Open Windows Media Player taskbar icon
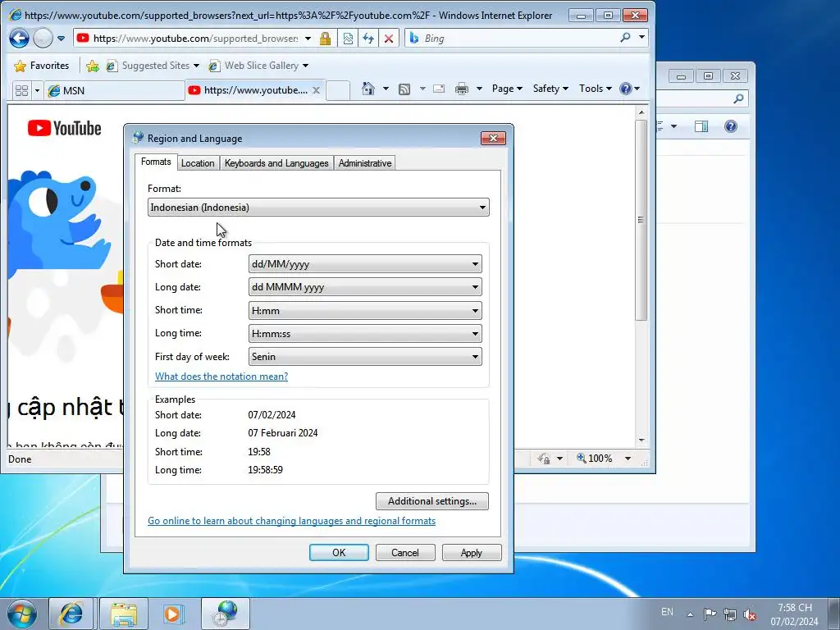Screen dimensions: 840x630 (173, 614)
